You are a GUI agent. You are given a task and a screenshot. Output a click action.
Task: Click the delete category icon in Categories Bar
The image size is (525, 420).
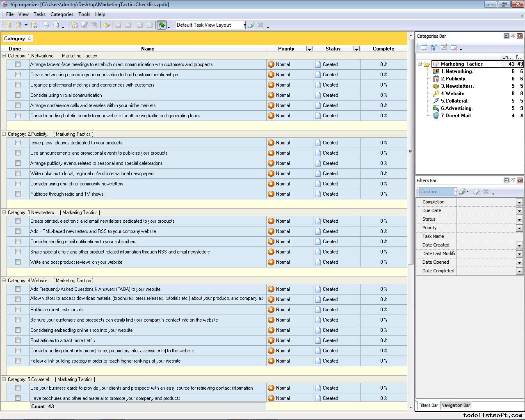[454, 48]
